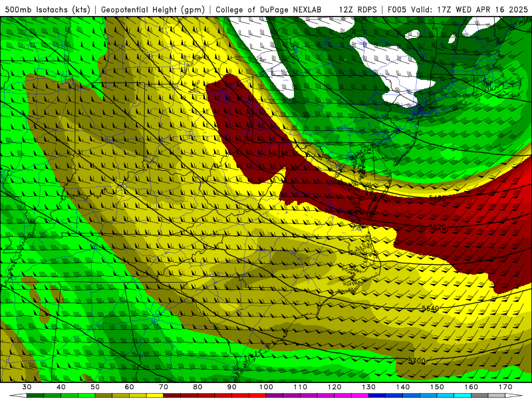Click the dark maroon legend swatch just right of the 70 mark
The width and height of the screenshot is (532, 399).
172,396
